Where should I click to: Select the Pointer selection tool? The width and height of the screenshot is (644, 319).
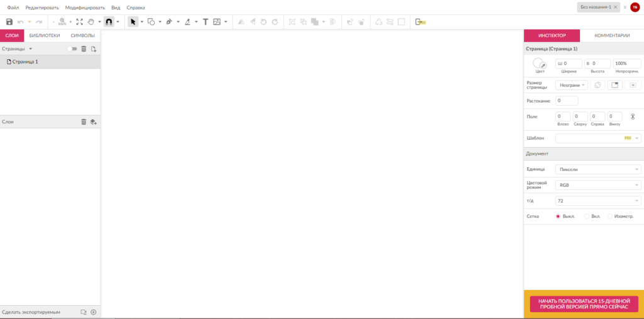point(133,21)
